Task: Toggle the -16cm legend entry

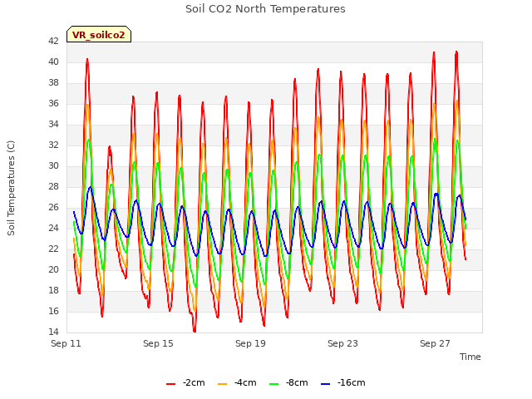Action: pyautogui.click(x=342, y=382)
